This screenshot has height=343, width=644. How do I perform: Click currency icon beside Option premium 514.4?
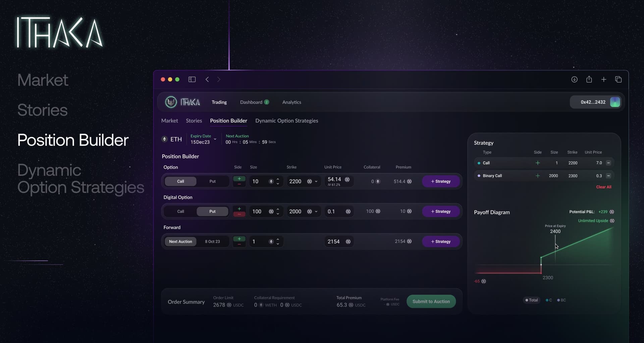coord(409,181)
